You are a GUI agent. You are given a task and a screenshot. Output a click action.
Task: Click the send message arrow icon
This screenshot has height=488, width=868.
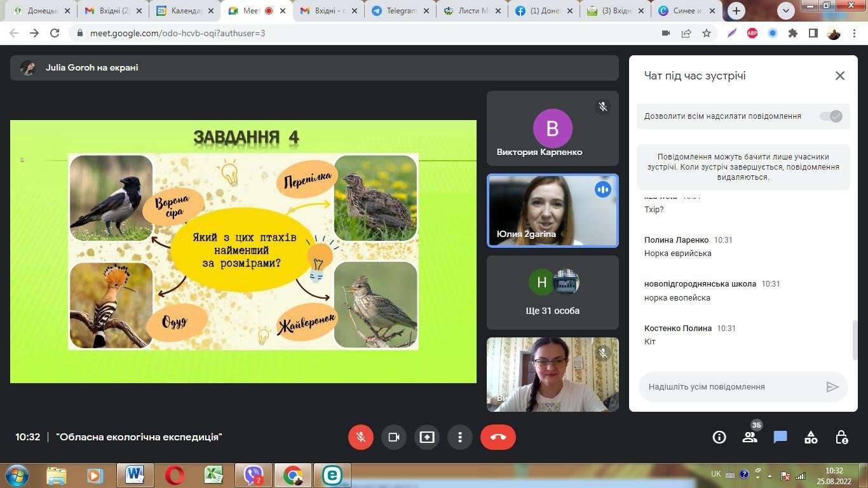point(832,387)
